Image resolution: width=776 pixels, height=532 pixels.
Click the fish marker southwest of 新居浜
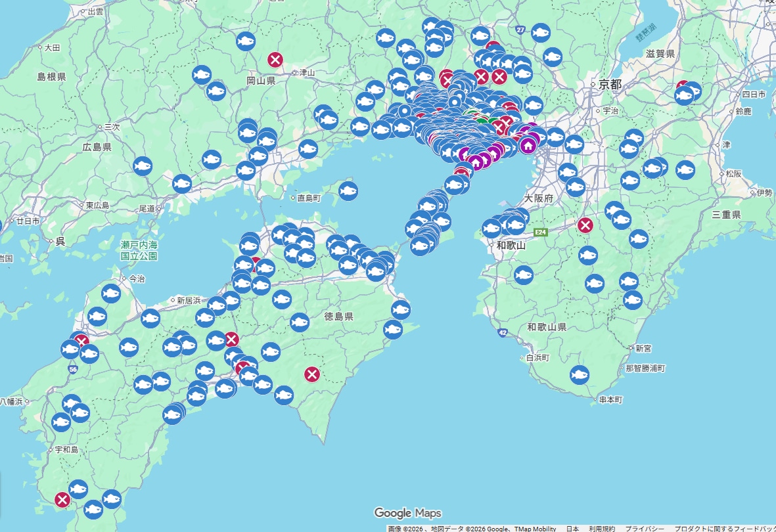(x=150, y=318)
